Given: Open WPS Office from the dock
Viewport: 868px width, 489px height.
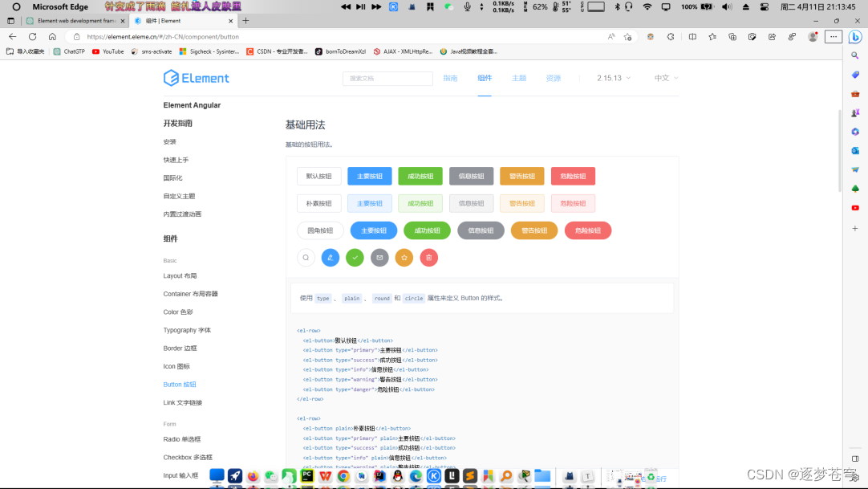Looking at the screenshot, I should [x=326, y=475].
